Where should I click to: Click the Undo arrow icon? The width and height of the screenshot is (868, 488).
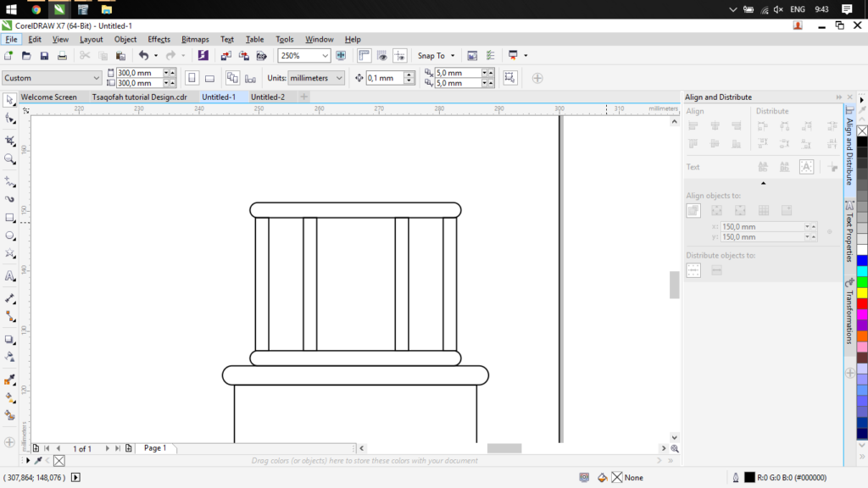(x=143, y=56)
